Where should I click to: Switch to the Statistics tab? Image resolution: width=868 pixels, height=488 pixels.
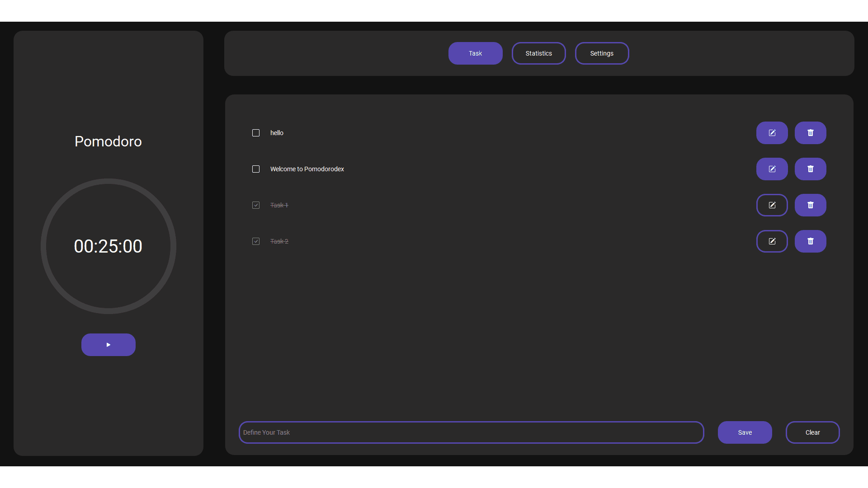coord(538,53)
